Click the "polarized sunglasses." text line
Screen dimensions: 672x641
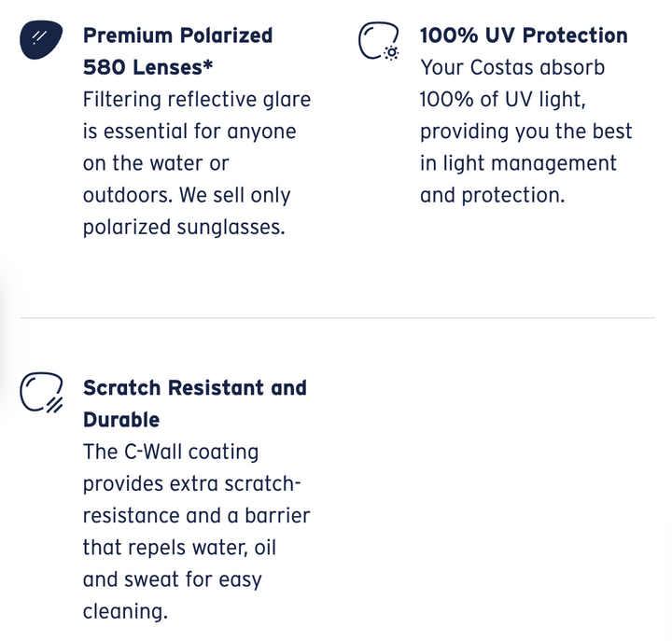point(183,227)
